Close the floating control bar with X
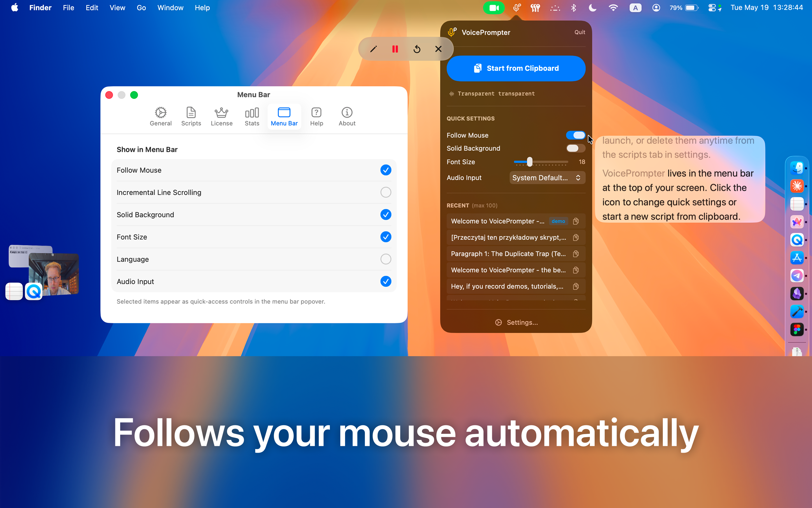Viewport: 812px width, 508px height. [438, 49]
